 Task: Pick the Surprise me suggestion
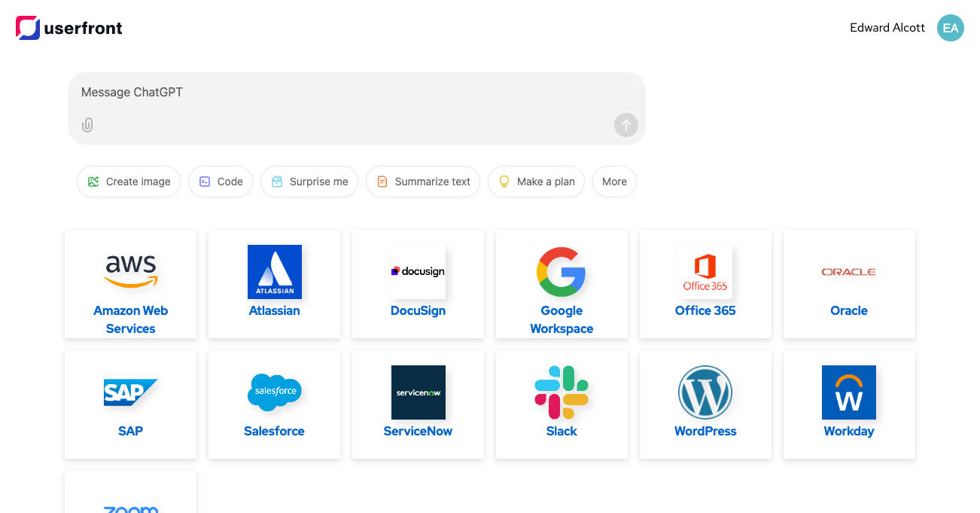309,182
